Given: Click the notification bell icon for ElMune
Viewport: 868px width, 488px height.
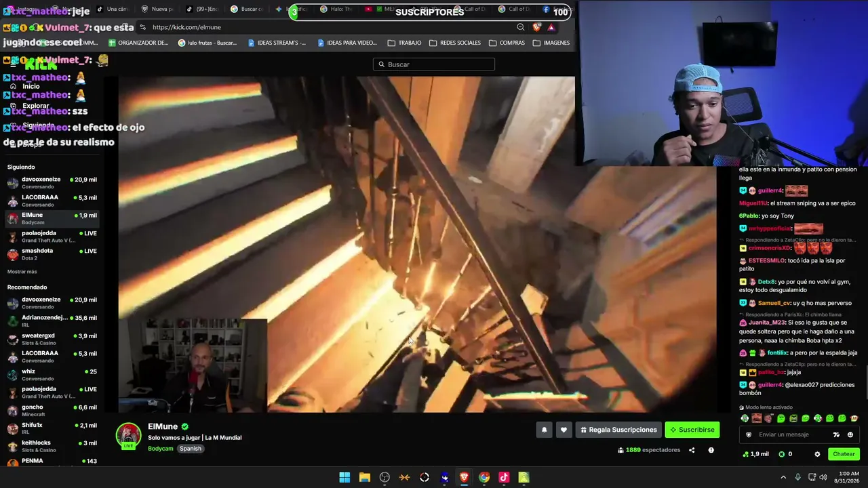Looking at the screenshot, I should (x=544, y=430).
